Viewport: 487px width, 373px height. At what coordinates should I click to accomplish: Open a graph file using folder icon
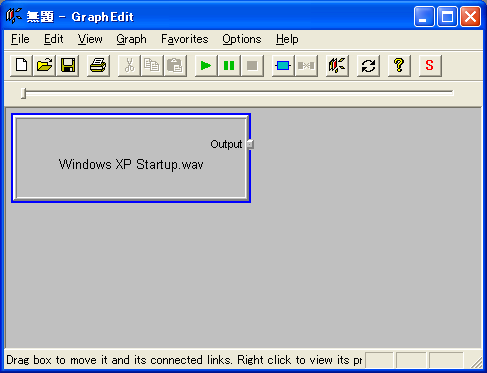point(44,65)
